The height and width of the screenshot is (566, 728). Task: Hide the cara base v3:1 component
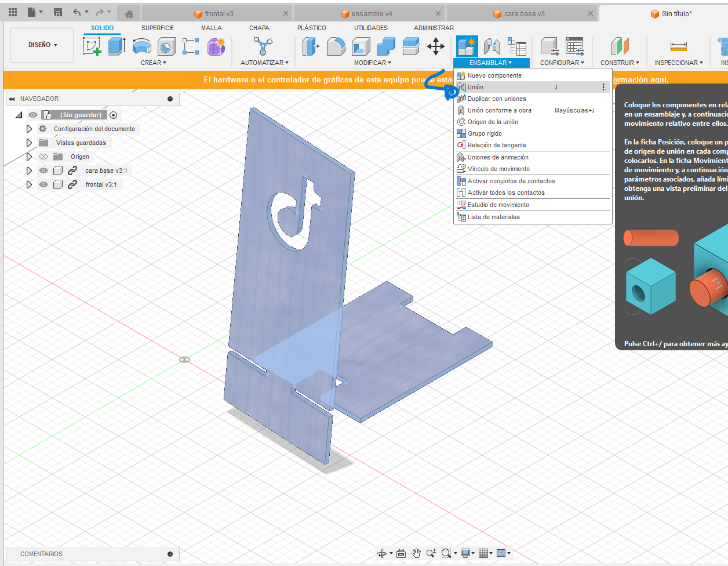[x=43, y=170]
